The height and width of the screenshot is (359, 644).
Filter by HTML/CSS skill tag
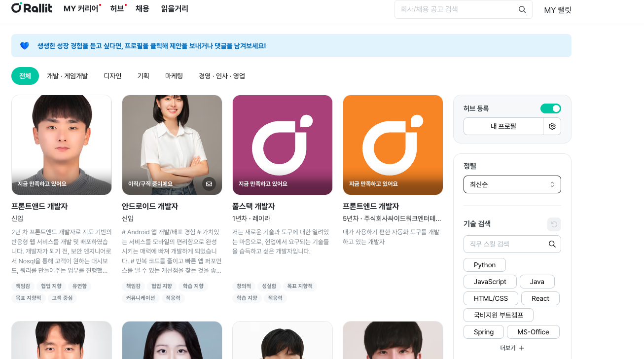coord(491,298)
